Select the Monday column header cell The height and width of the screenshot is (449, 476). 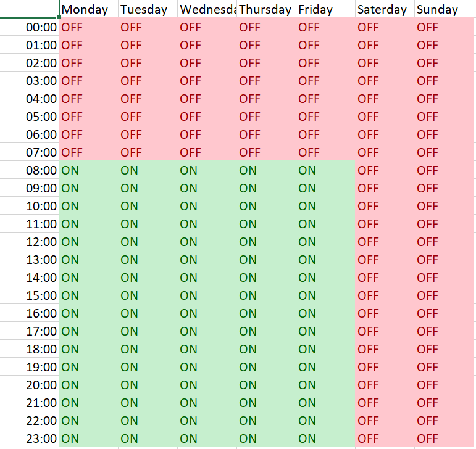point(88,9)
